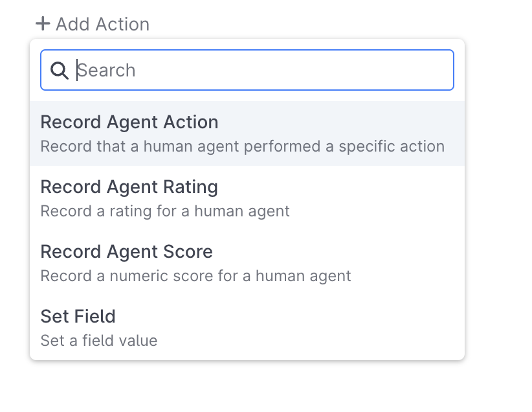
Task: Click the highlighted first action row
Action: point(247,133)
